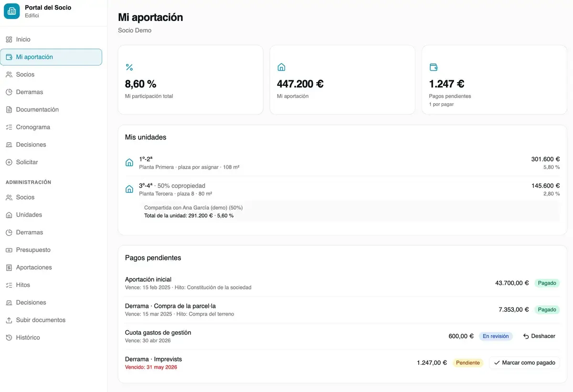Click the En revisión status badge
Viewport: 573px width, 392px height.
pos(496,337)
